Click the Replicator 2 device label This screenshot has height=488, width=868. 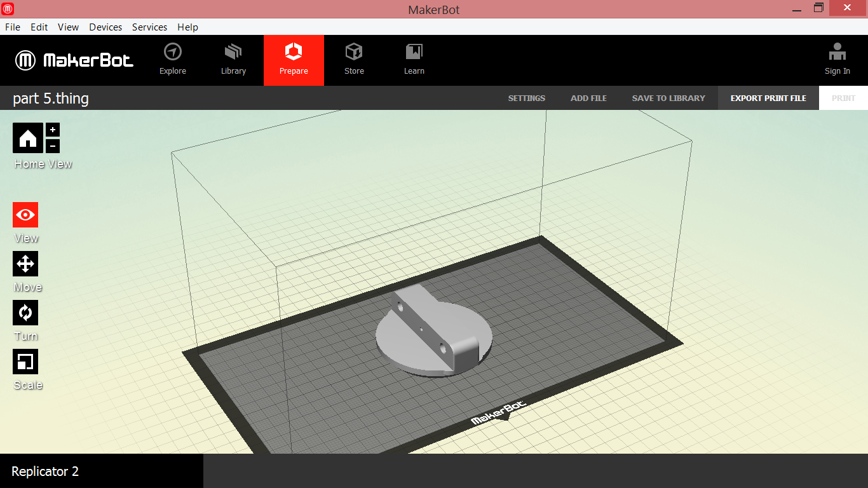pyautogui.click(x=45, y=471)
